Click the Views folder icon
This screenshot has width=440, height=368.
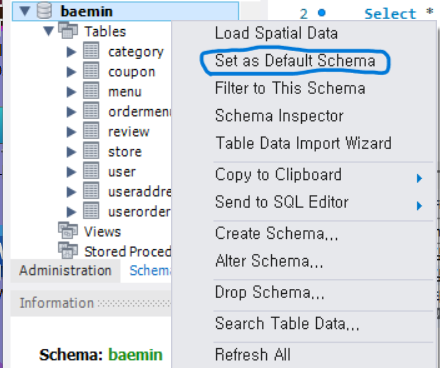(68, 230)
